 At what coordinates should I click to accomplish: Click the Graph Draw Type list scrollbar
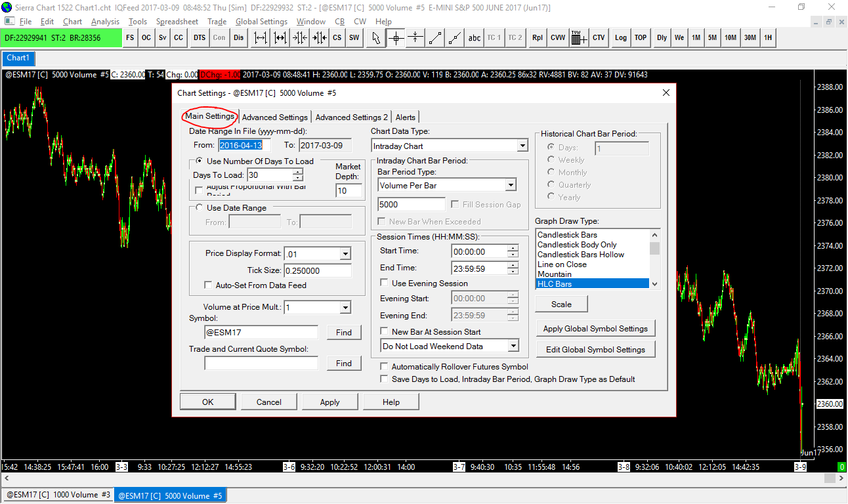(654, 259)
